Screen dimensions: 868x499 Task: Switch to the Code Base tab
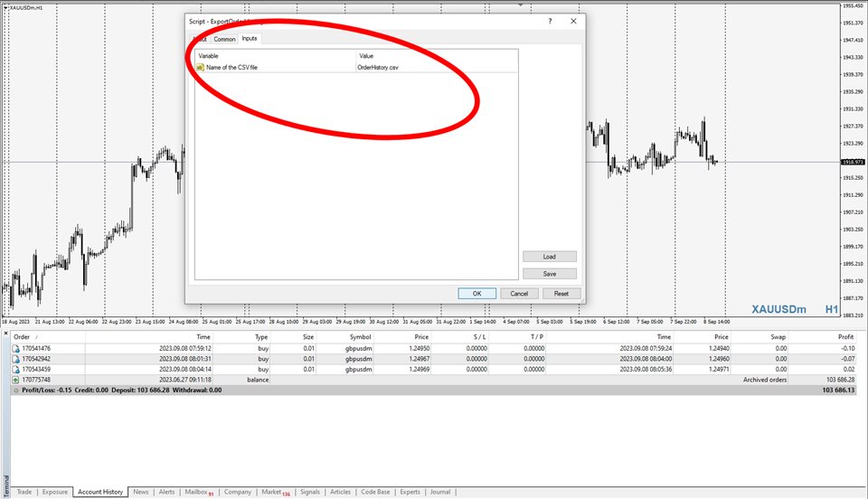pyautogui.click(x=375, y=492)
